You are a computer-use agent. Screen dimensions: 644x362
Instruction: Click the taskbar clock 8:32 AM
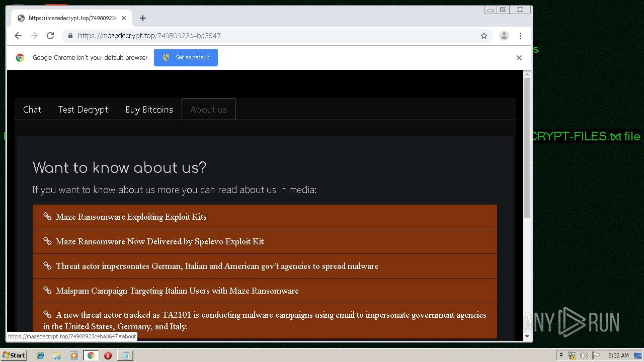coord(618,355)
